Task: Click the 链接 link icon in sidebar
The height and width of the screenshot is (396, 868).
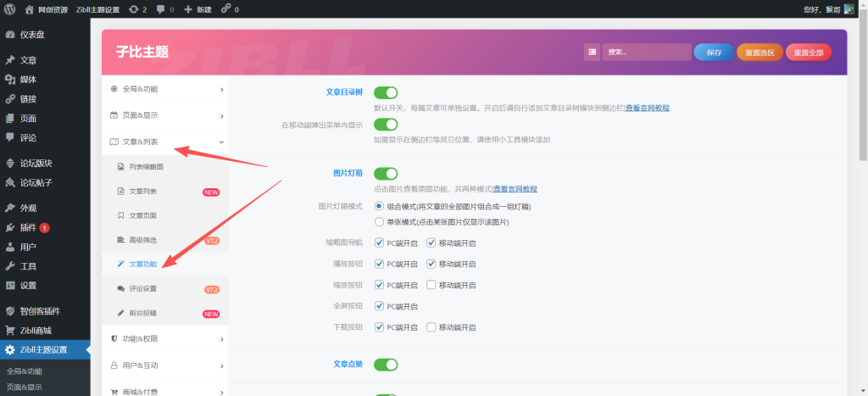Action: pos(9,99)
